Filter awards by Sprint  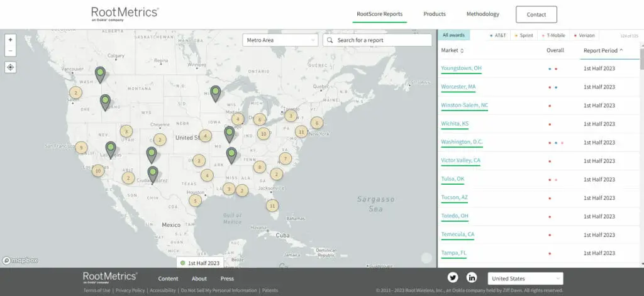point(524,35)
